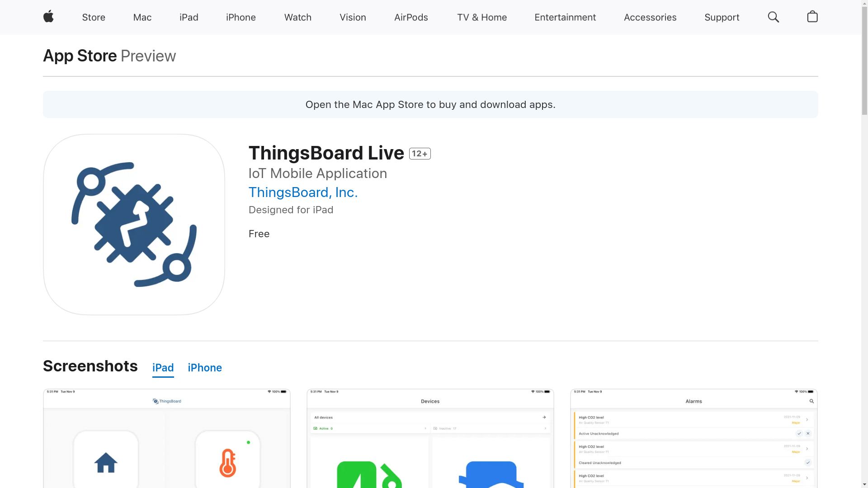This screenshot has height=488, width=868.
Task: Open ThingsBoard, Inc. developer link
Action: (303, 192)
